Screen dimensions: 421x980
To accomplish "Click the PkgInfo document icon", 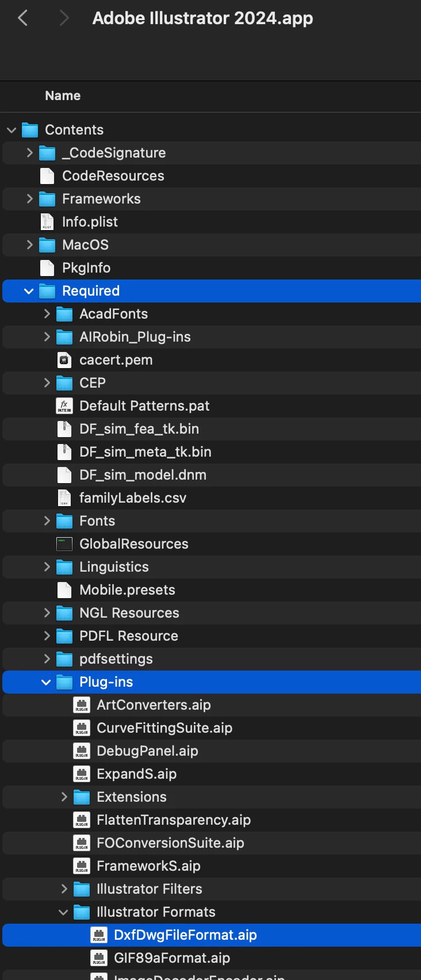I will pyautogui.click(x=47, y=268).
